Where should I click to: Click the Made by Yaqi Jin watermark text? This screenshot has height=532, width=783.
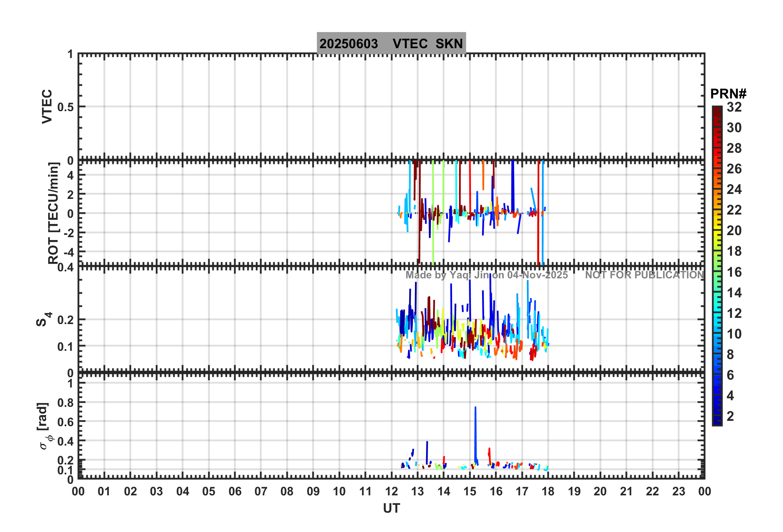pos(487,275)
